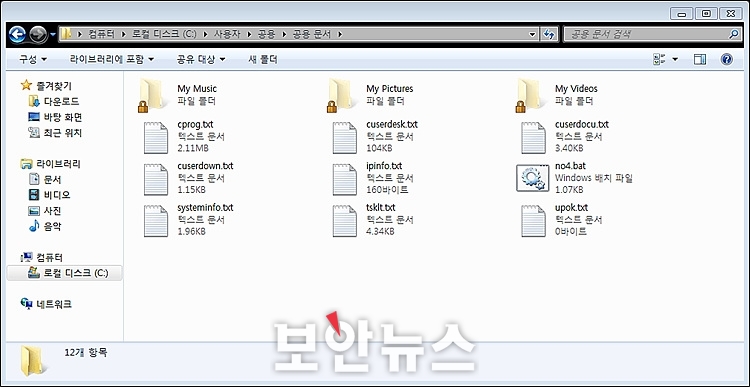Select 네트워크 in the navigation pane

coord(54,304)
